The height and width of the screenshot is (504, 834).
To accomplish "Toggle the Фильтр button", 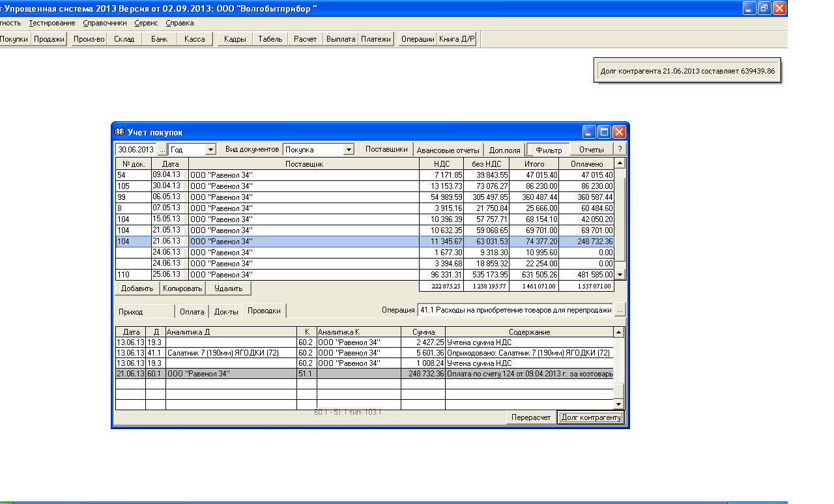I will [548, 150].
